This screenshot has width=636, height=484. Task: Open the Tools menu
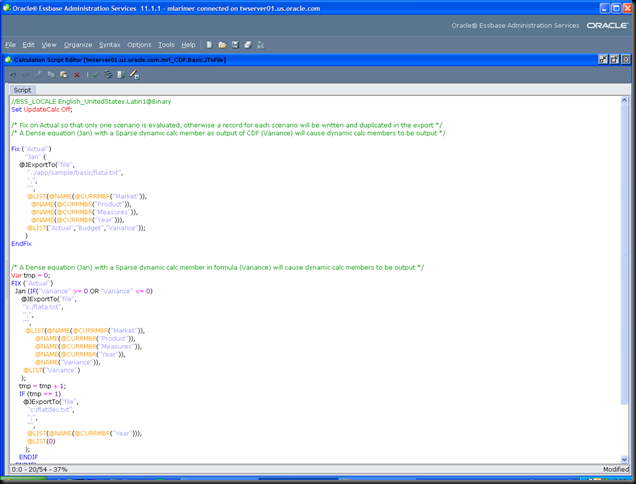tap(166, 45)
